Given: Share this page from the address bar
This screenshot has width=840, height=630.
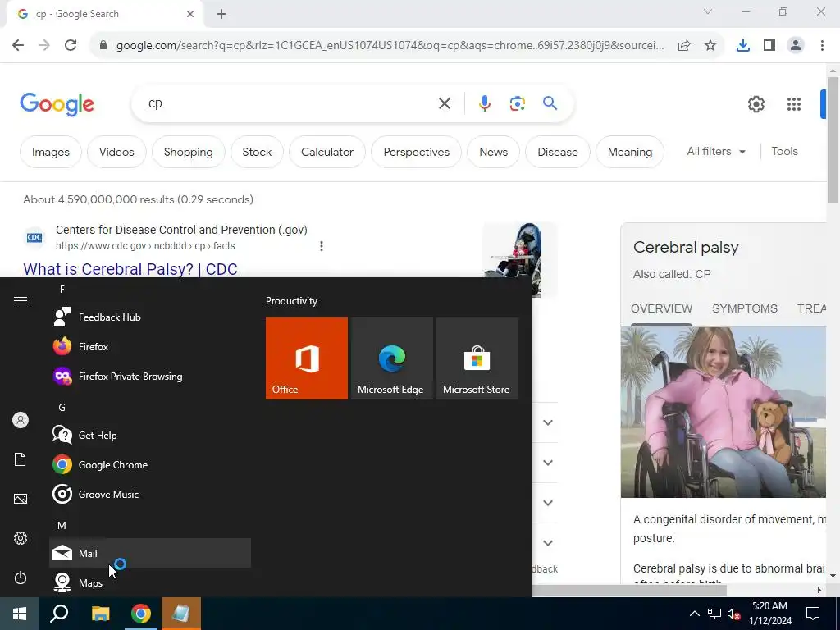Looking at the screenshot, I should [684, 46].
